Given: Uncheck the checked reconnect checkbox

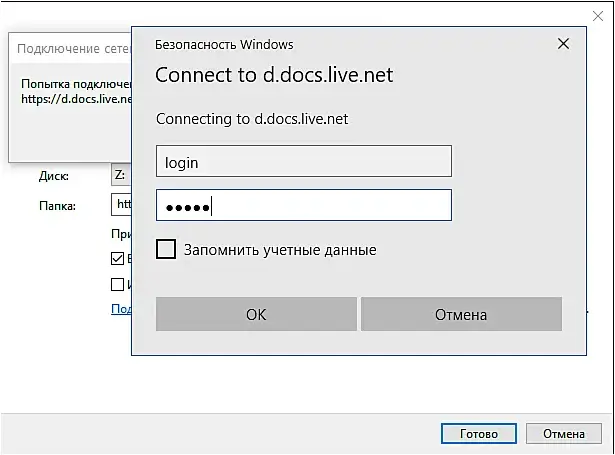Looking at the screenshot, I should click(117, 258).
